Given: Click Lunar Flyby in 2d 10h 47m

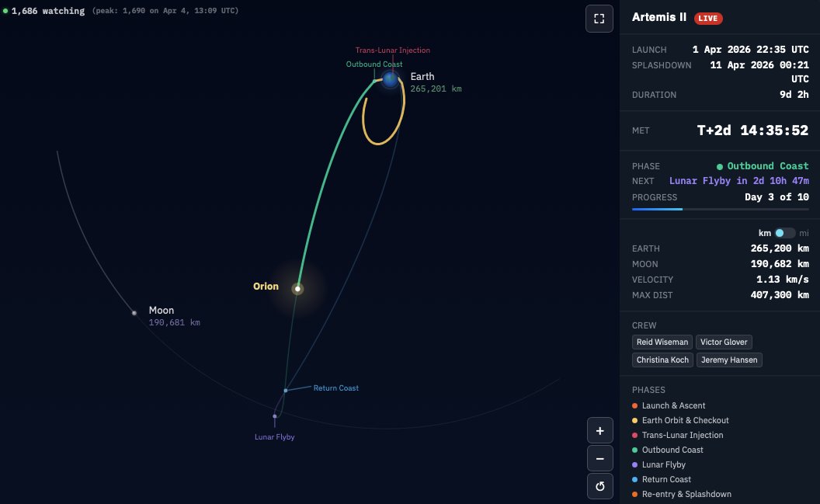Looking at the screenshot, I should click(x=739, y=181).
